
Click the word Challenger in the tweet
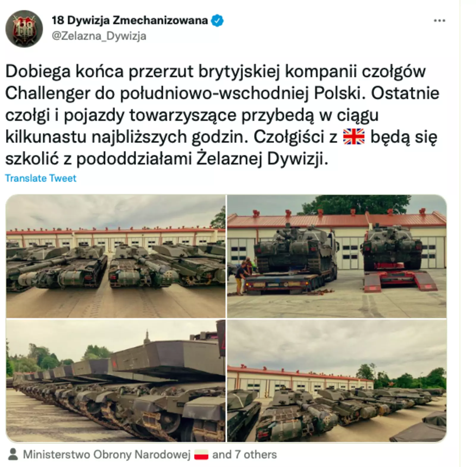tap(48, 93)
